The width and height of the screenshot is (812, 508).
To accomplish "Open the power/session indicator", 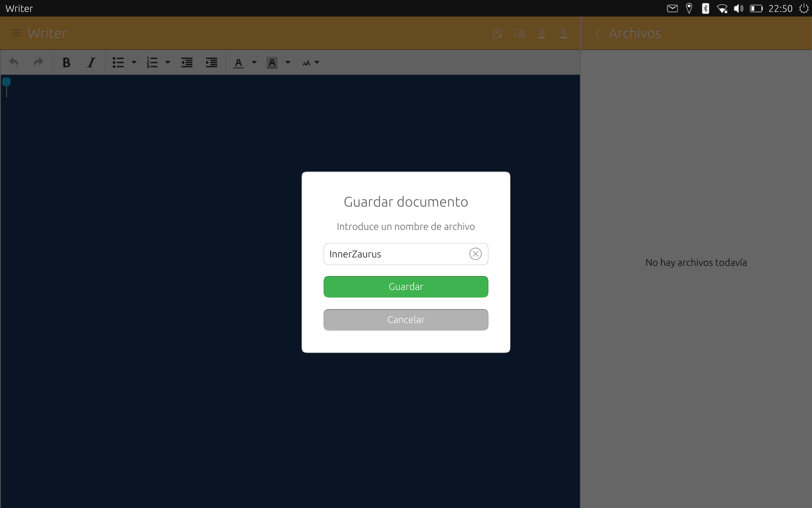I will 804,8.
